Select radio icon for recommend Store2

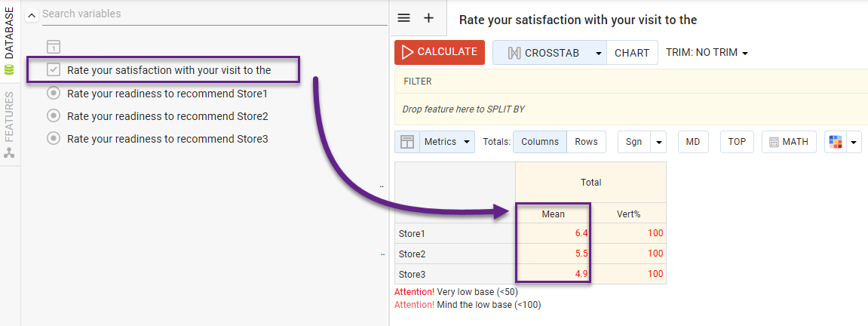54,116
